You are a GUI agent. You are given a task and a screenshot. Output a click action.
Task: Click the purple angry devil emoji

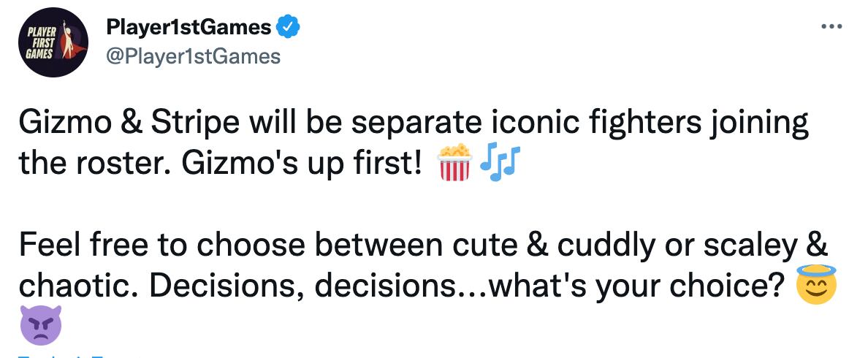click(40, 326)
